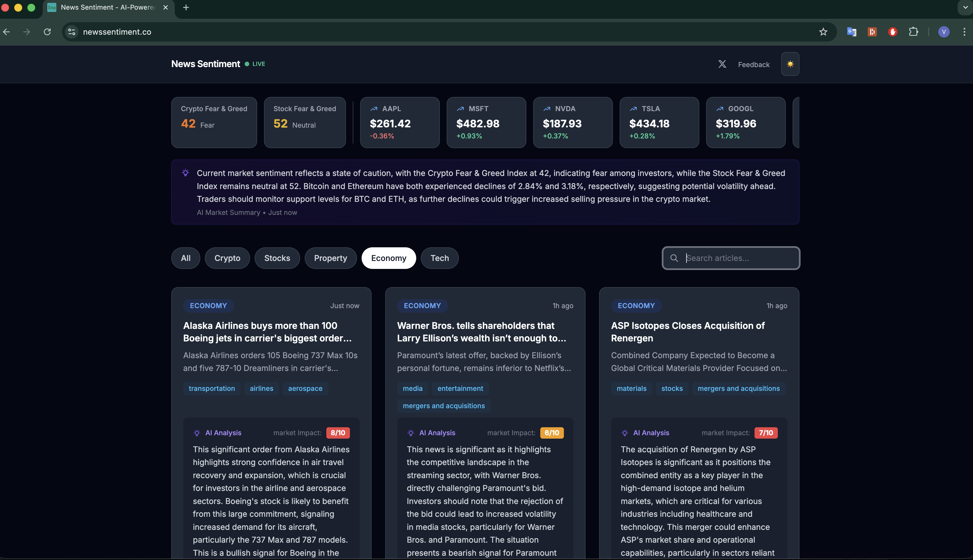Click the page reload icon
The height and width of the screenshot is (560, 973).
click(x=47, y=32)
